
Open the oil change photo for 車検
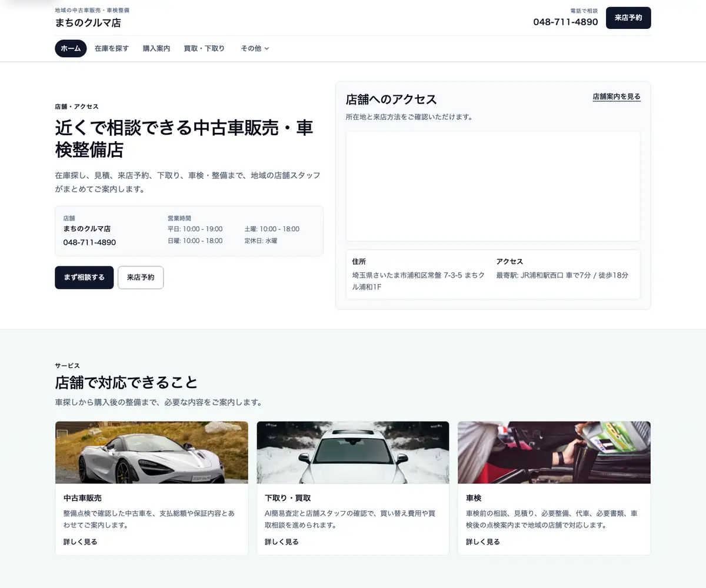pyautogui.click(x=554, y=452)
